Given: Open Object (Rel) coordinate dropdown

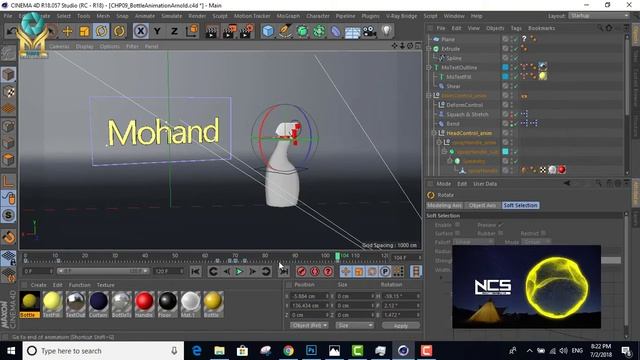Looking at the screenshot, I should [x=309, y=325].
